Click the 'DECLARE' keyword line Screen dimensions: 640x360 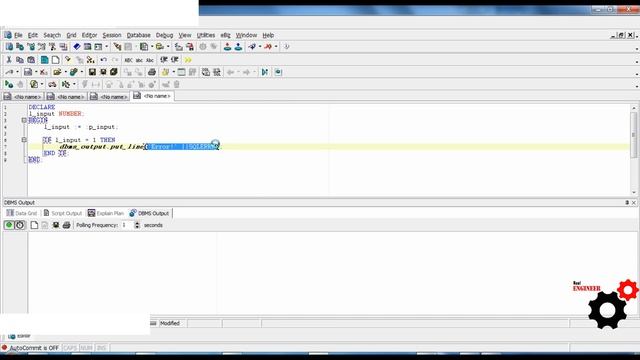42,107
